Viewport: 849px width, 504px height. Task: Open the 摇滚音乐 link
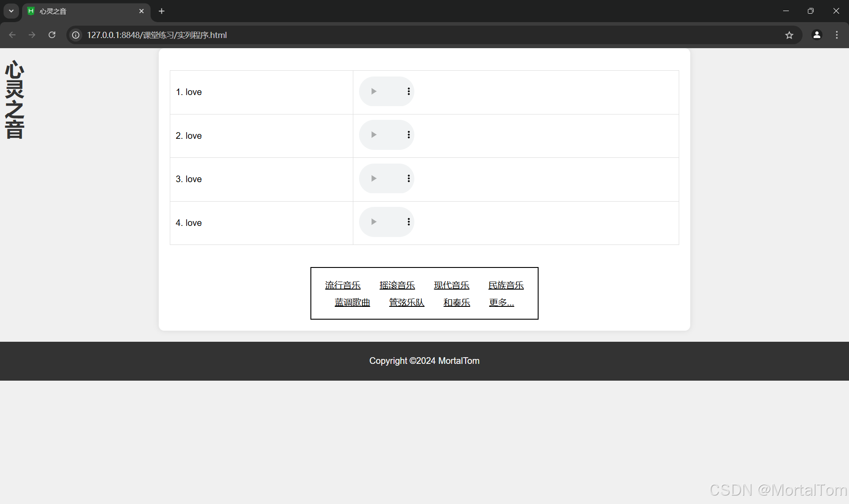click(x=397, y=285)
